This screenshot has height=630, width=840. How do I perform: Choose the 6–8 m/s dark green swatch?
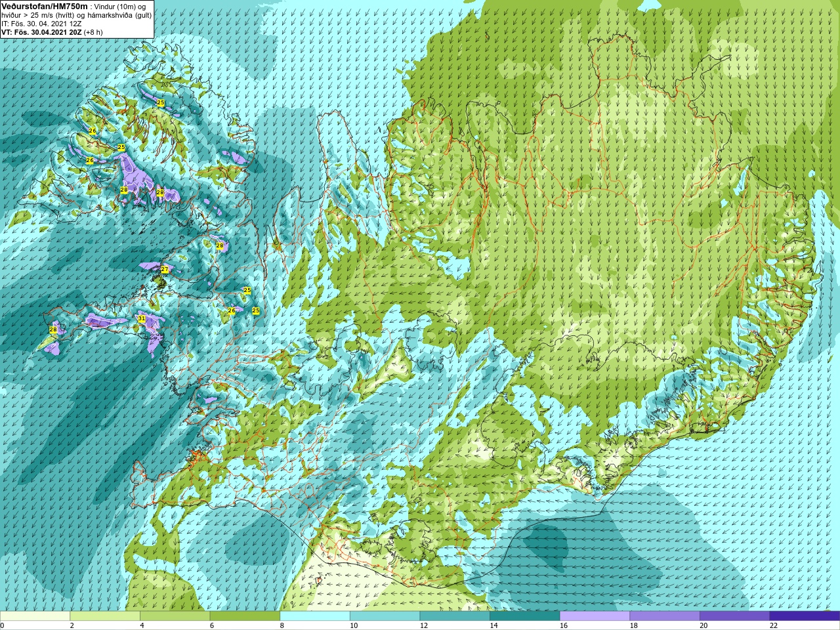245,616
